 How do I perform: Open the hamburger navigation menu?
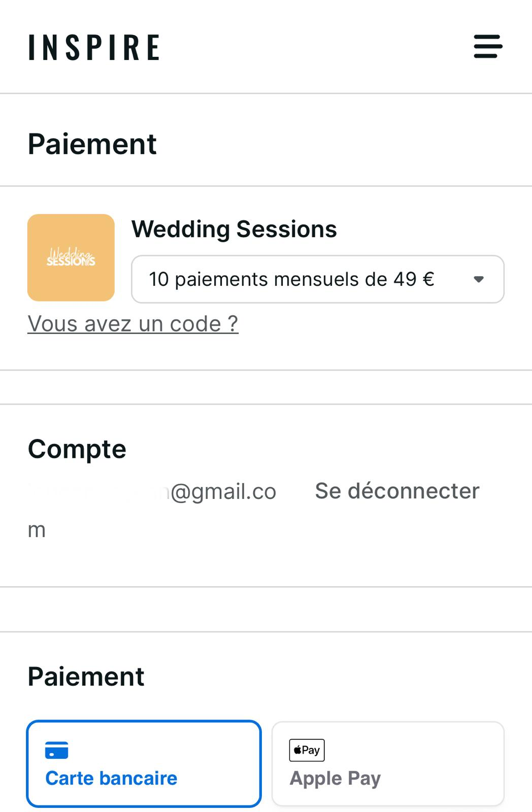click(488, 47)
